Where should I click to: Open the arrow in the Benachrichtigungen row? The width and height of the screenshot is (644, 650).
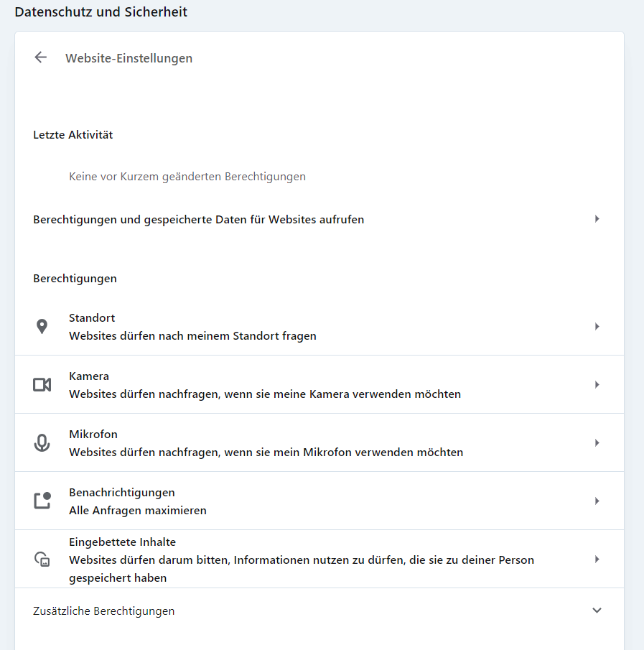(597, 501)
